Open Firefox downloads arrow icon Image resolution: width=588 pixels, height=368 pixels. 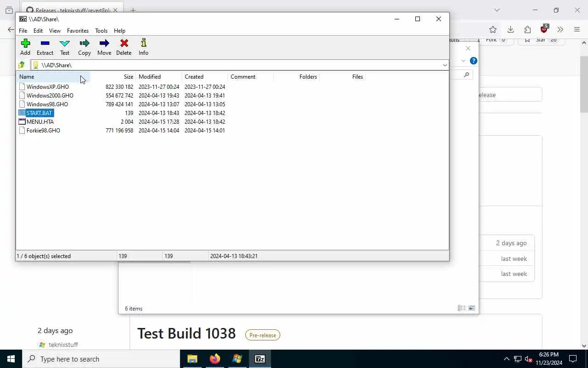tap(510, 29)
